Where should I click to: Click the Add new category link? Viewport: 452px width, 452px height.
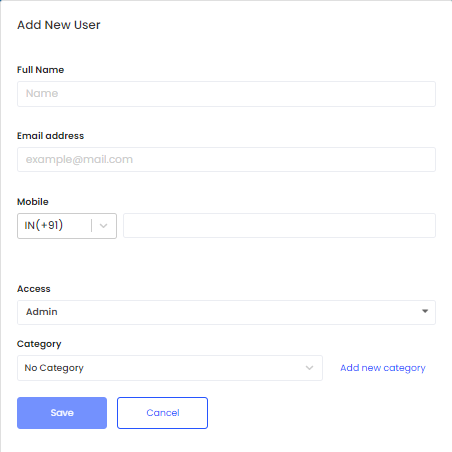pyautogui.click(x=383, y=368)
